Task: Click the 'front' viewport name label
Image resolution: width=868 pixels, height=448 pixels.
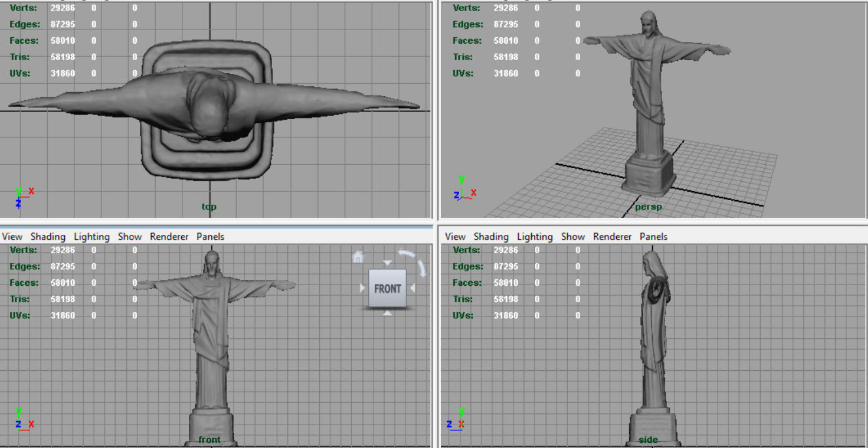Action: click(209, 439)
